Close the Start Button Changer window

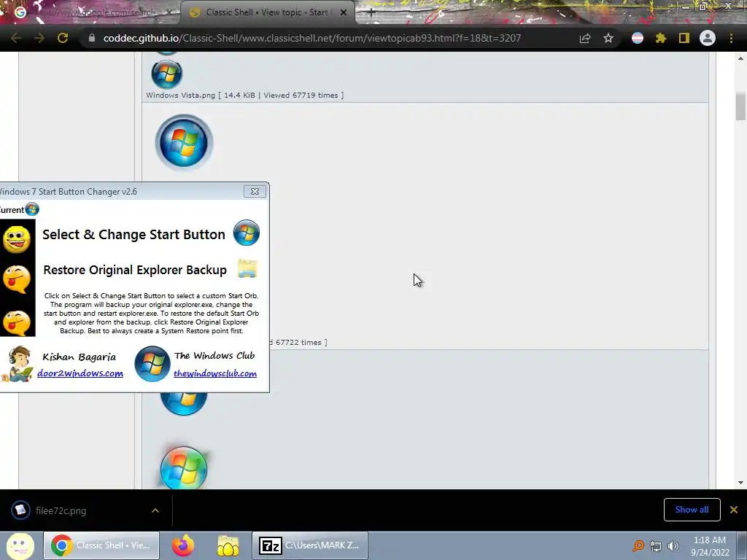(255, 192)
